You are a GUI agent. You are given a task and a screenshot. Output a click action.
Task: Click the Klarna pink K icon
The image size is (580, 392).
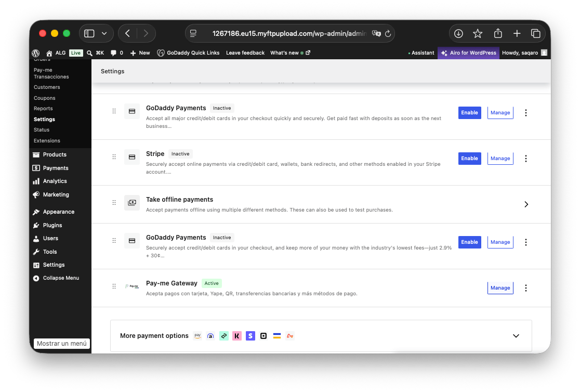[x=237, y=336]
